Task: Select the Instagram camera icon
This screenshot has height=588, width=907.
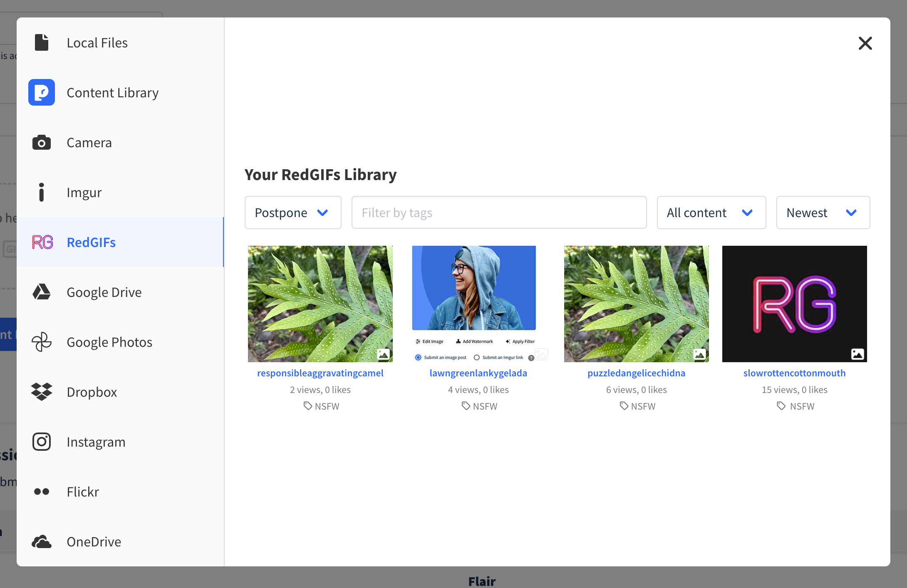Action: click(42, 442)
